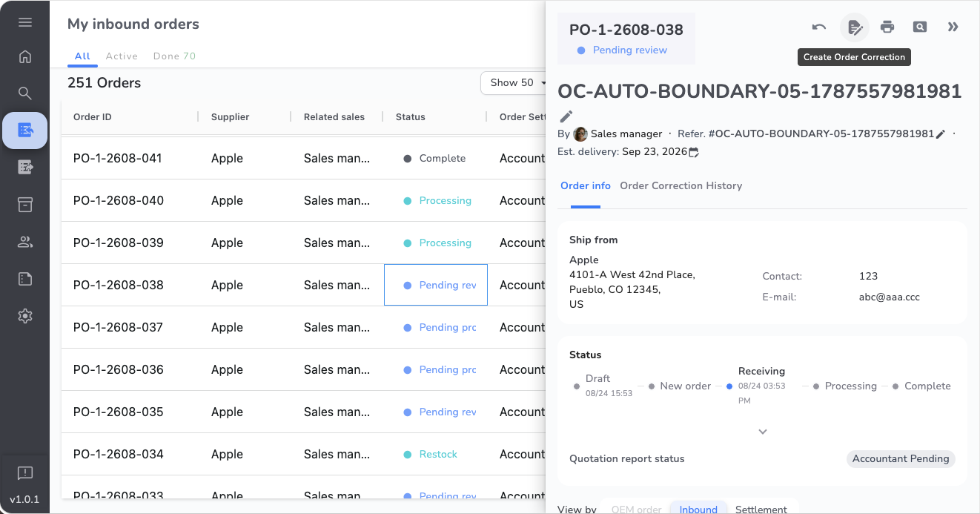Open order row PO-1-2608-040

coord(303,201)
